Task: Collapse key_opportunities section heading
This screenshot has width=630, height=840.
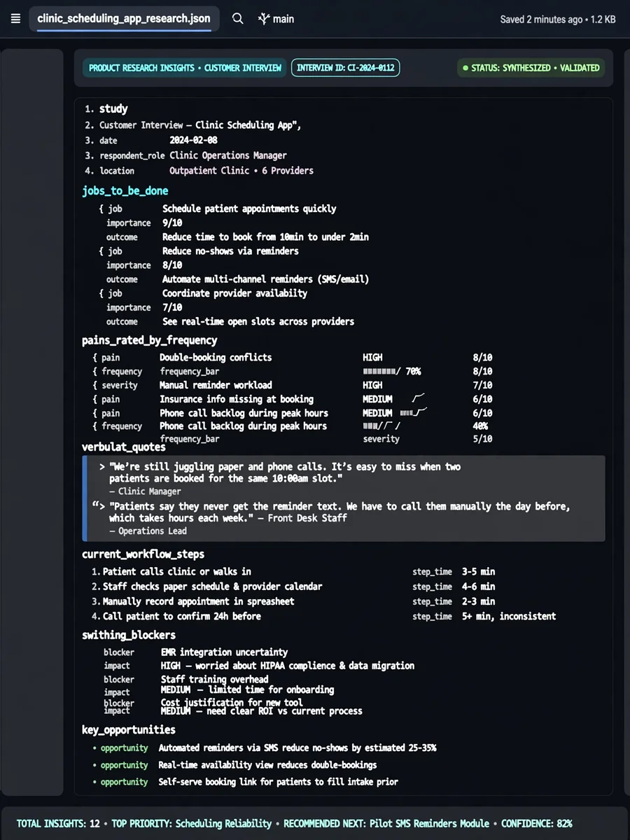Action: 128,729
